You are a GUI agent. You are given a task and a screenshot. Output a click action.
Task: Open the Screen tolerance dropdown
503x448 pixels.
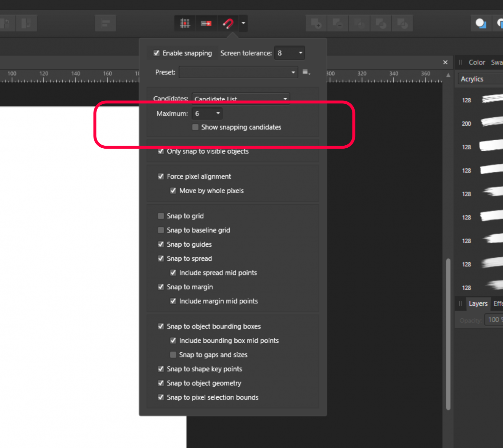coord(300,53)
